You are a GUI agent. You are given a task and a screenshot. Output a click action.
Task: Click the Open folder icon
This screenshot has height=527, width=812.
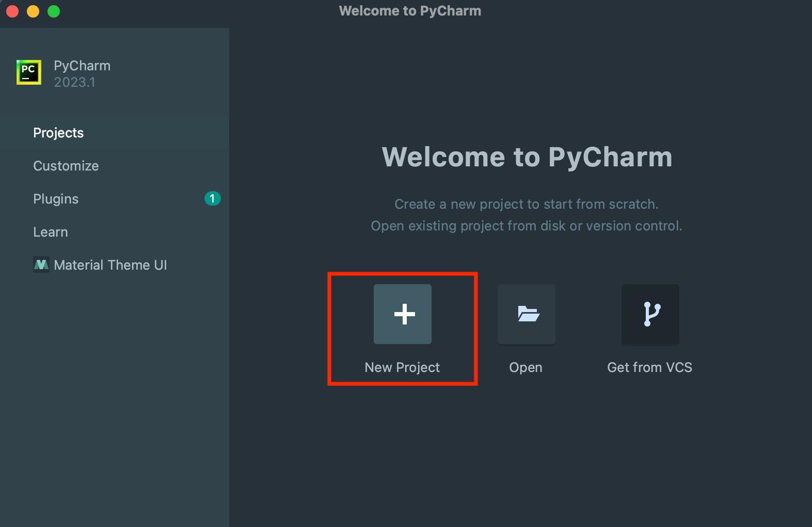pyautogui.click(x=527, y=314)
